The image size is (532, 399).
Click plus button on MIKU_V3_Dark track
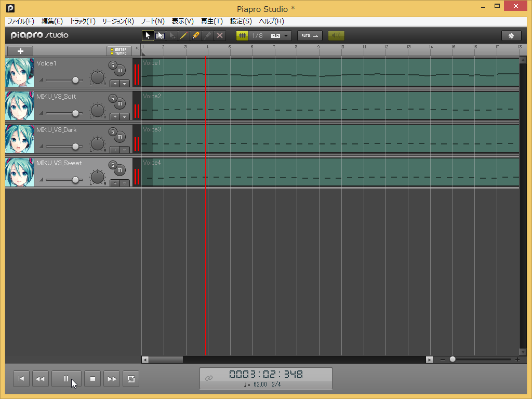click(115, 150)
